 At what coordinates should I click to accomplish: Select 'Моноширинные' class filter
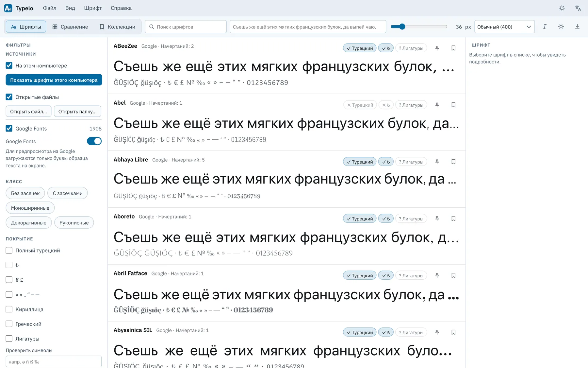click(x=30, y=208)
